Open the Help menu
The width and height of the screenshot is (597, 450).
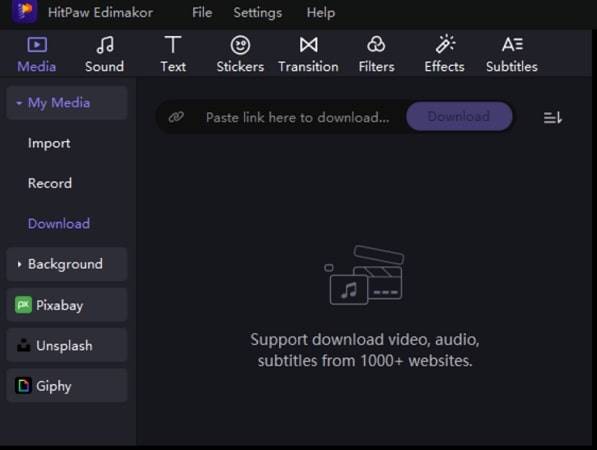pos(321,13)
